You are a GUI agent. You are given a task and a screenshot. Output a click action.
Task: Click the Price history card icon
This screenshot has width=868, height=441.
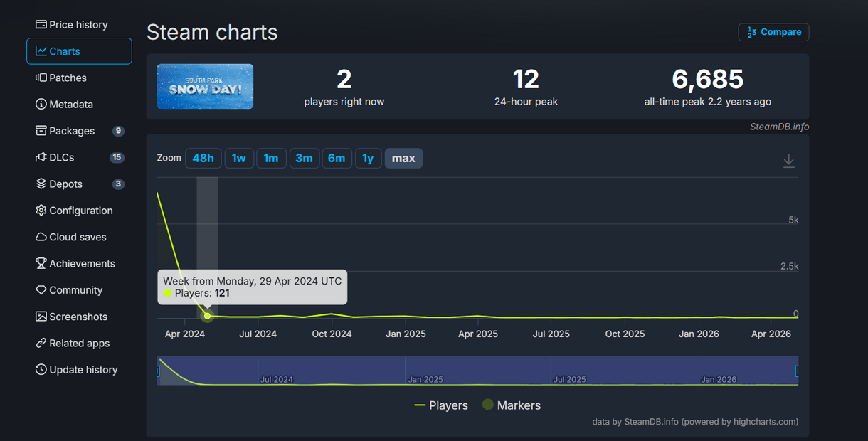click(41, 25)
